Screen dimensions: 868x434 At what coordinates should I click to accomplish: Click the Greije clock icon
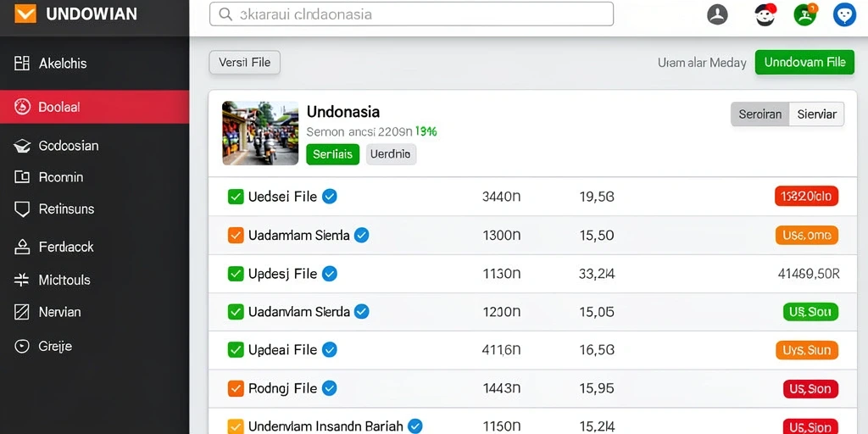point(21,347)
